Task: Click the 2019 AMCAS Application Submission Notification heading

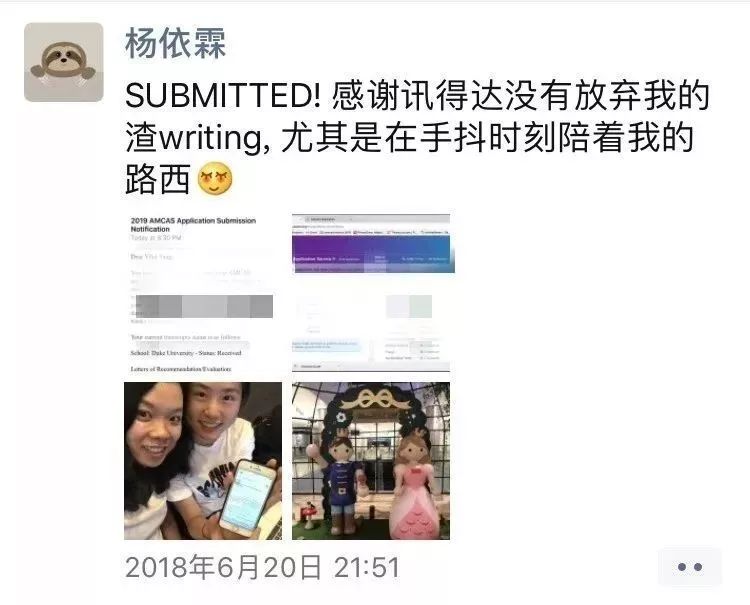Action: 193,225
